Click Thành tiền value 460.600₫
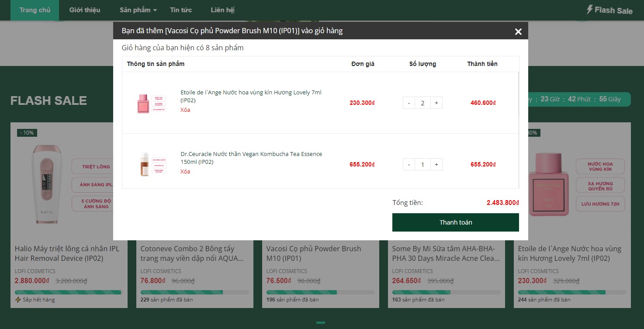 483,103
